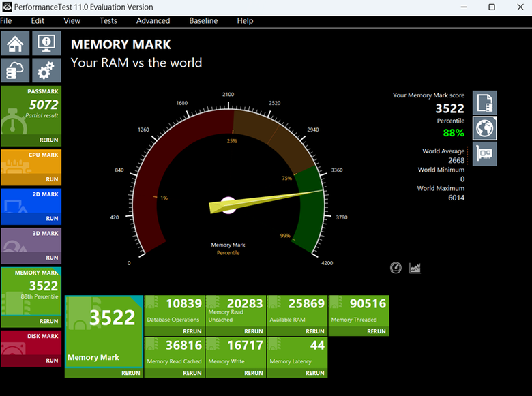
Task: Open the File menu
Action: [x=5, y=21]
